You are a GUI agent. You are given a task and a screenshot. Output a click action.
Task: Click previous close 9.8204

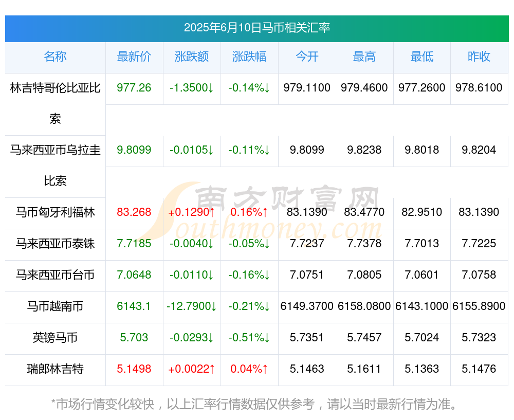click(479, 150)
